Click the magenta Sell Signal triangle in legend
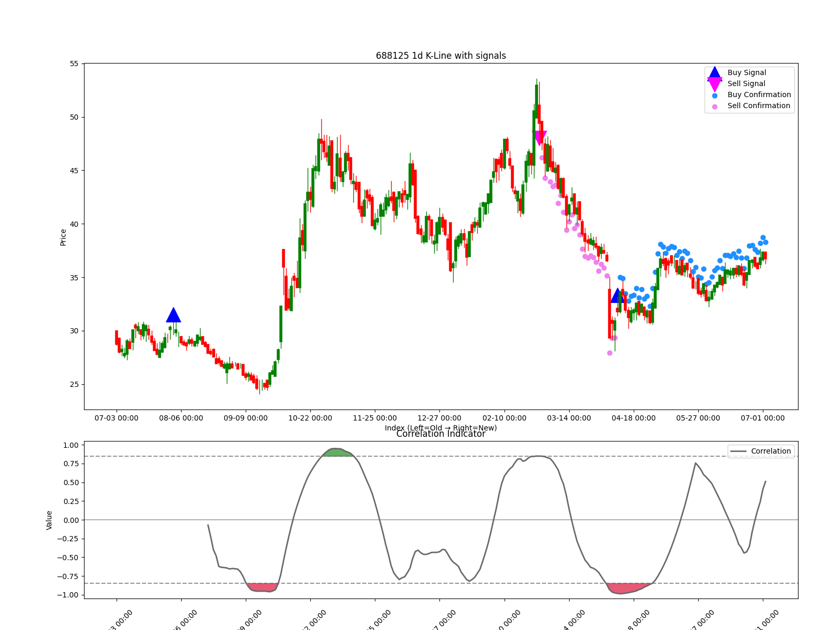 point(715,84)
